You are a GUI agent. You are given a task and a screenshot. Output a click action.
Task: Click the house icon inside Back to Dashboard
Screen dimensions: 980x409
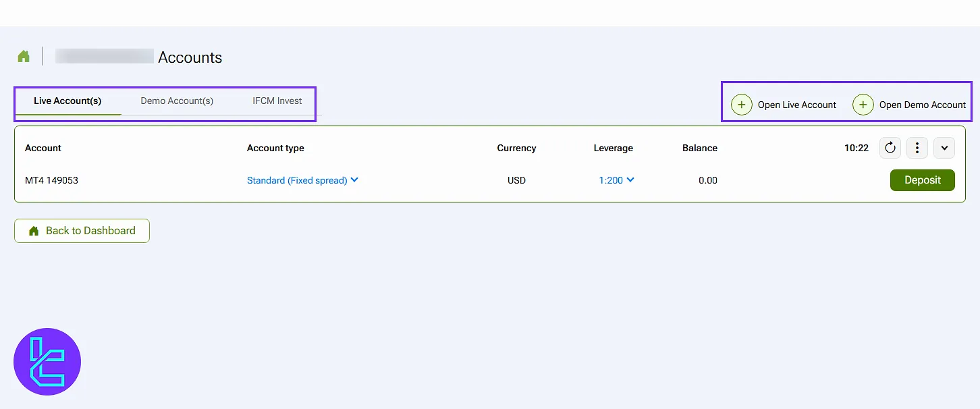tap(34, 231)
